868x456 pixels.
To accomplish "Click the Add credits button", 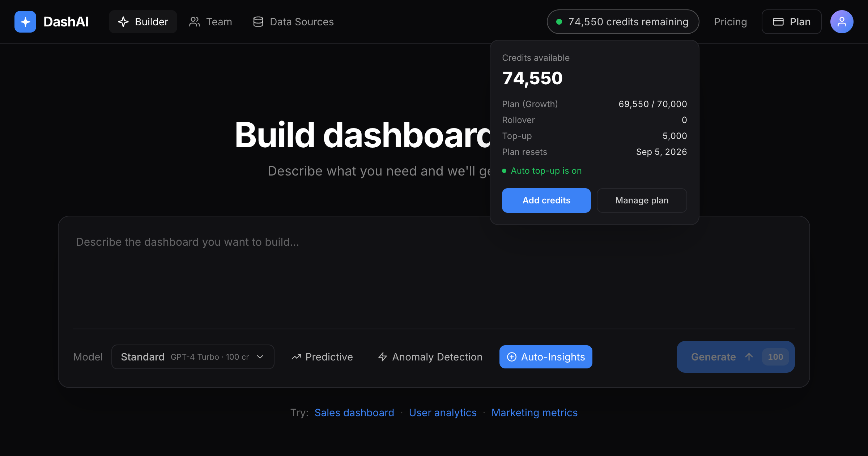I will [546, 200].
